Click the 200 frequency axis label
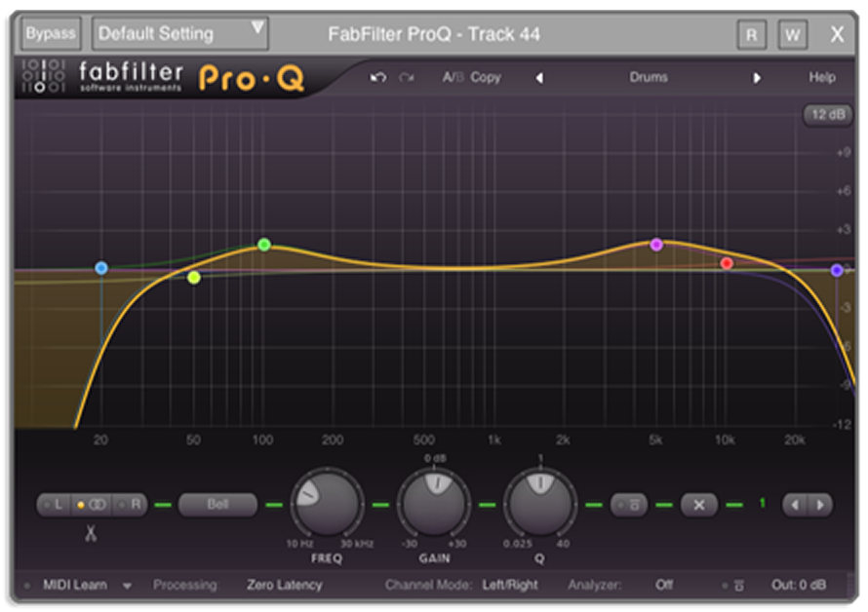The height and width of the screenshot is (612, 868). (x=333, y=440)
